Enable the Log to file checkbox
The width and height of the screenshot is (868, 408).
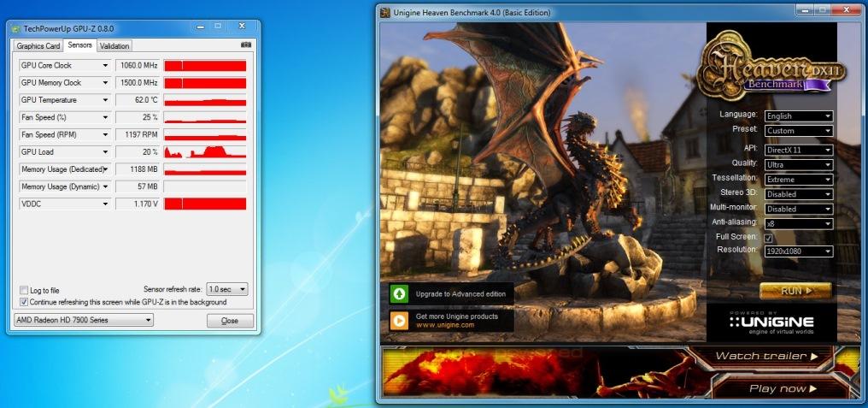(24, 290)
